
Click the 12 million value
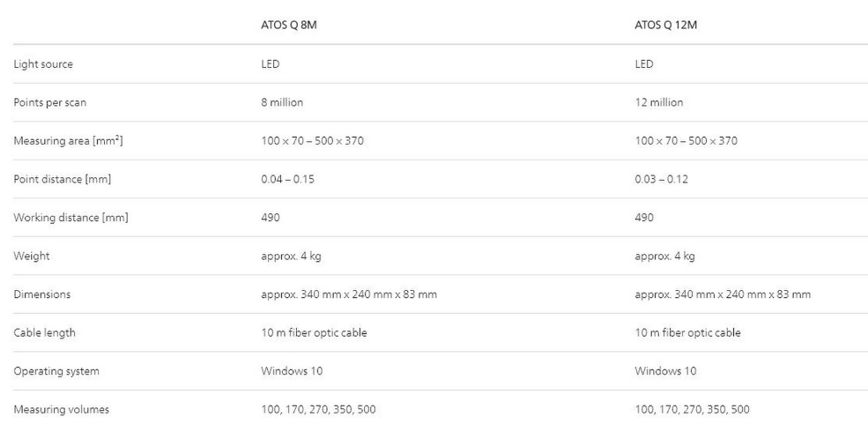659,102
